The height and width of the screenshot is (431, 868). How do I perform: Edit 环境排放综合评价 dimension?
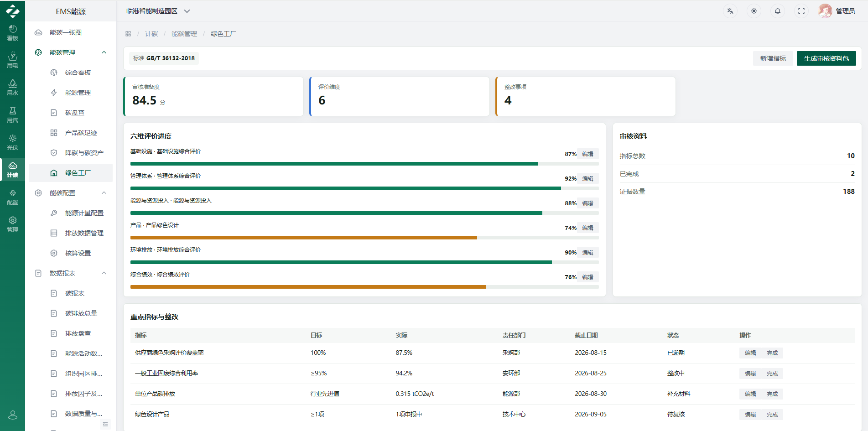pos(587,253)
